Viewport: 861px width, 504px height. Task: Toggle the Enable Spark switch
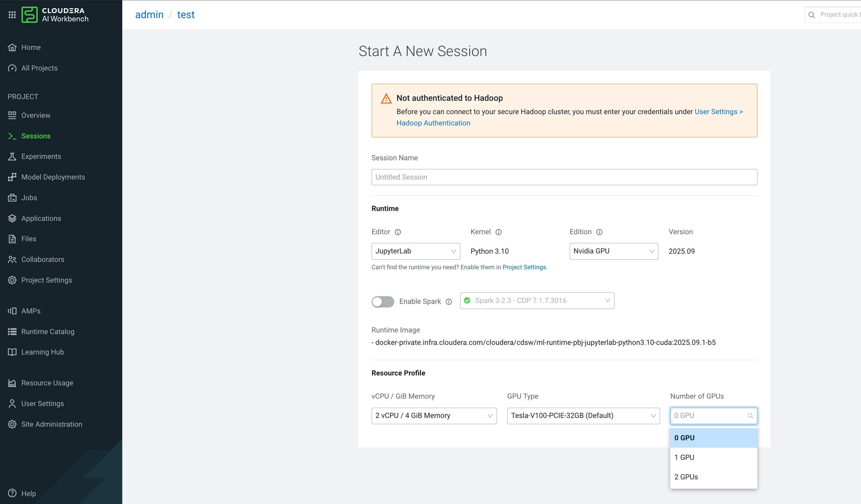383,301
